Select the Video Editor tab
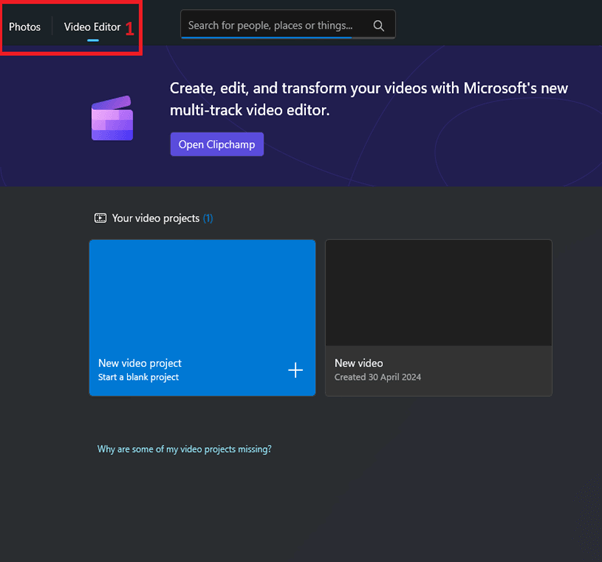The height and width of the screenshot is (562, 602). [92, 27]
